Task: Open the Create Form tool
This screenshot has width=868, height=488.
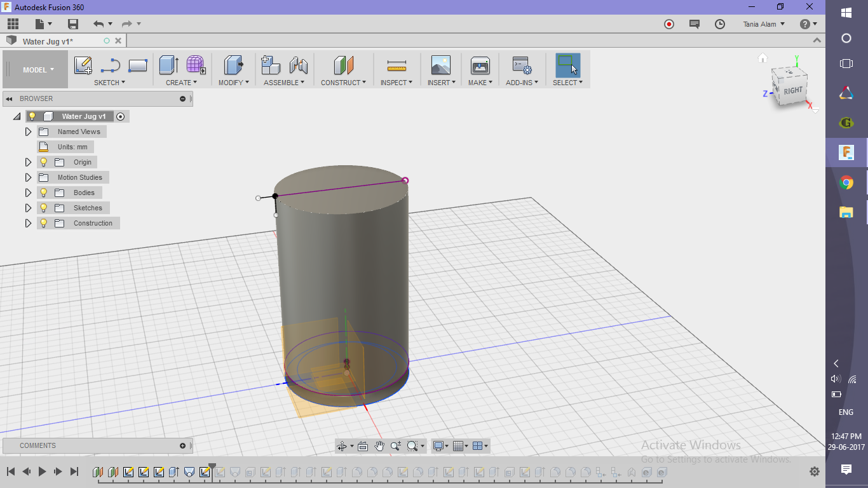Action: pos(196,65)
